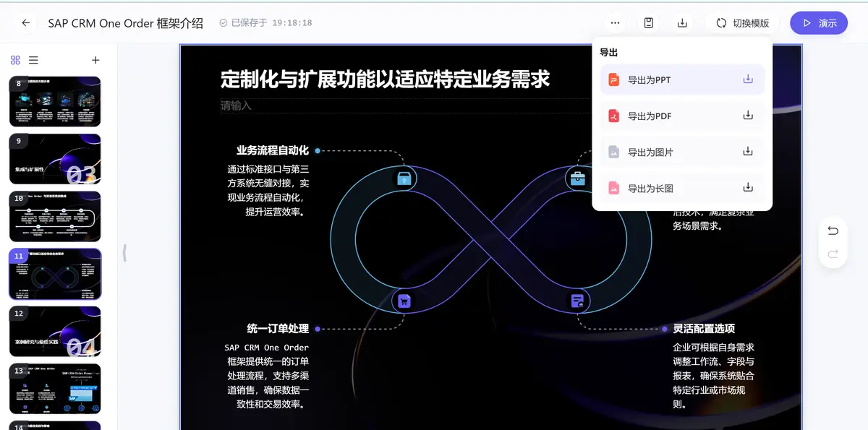Viewport: 868px width, 430px height.
Task: Choose 导出为长图 export option
Action: (x=682, y=188)
